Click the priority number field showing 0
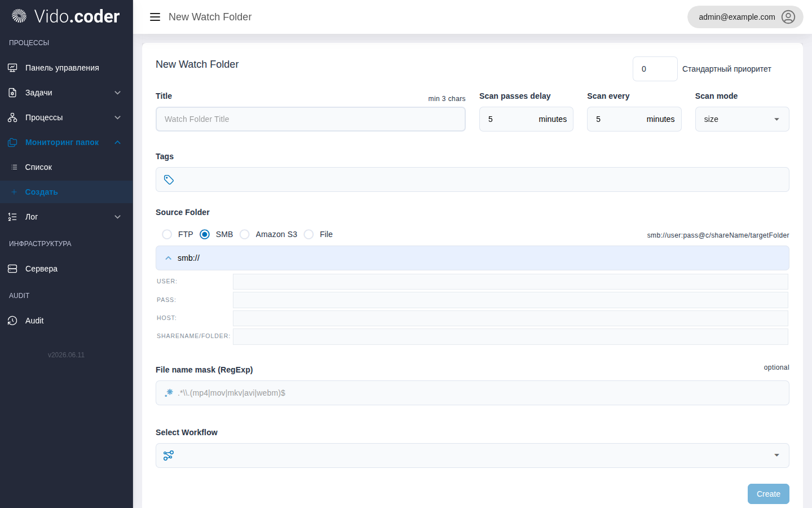 pos(655,69)
